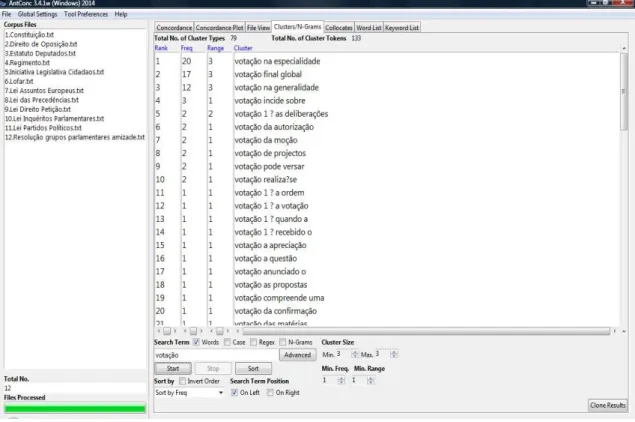The width and height of the screenshot is (635, 422).
Task: Increase the cluster size Min. spinner
Action: (355, 352)
